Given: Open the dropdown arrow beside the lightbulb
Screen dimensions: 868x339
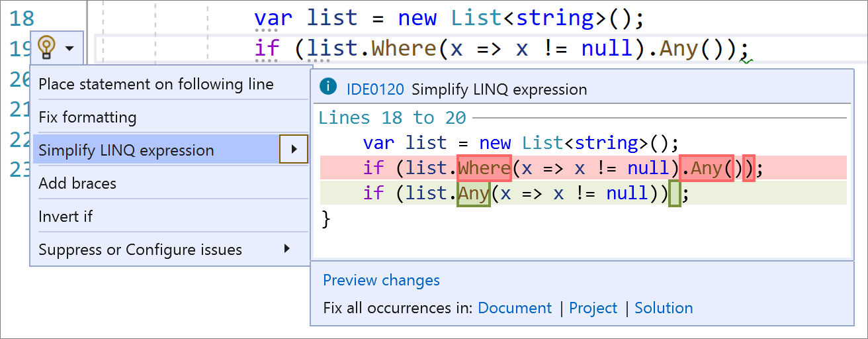Looking at the screenshot, I should (69, 48).
